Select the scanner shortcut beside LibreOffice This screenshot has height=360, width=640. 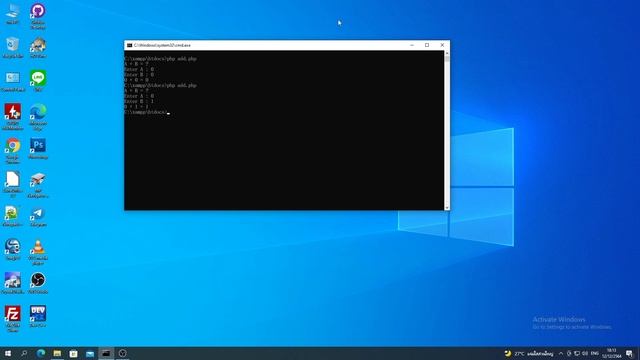pos(38,185)
